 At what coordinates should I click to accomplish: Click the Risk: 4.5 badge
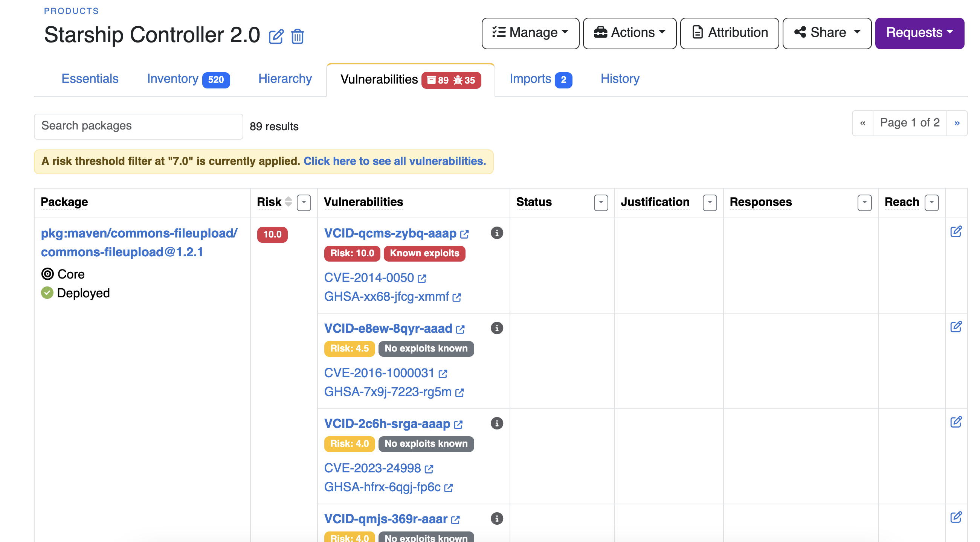click(x=349, y=349)
